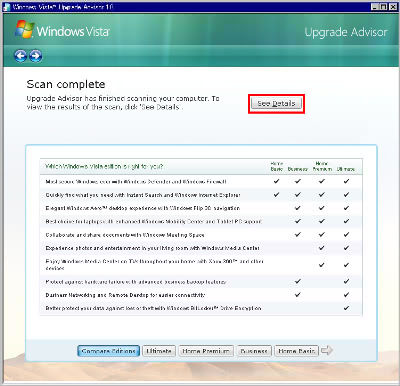The image size is (400, 386).
Task: Close the Upgrade Advisor window
Action: [392, 7]
